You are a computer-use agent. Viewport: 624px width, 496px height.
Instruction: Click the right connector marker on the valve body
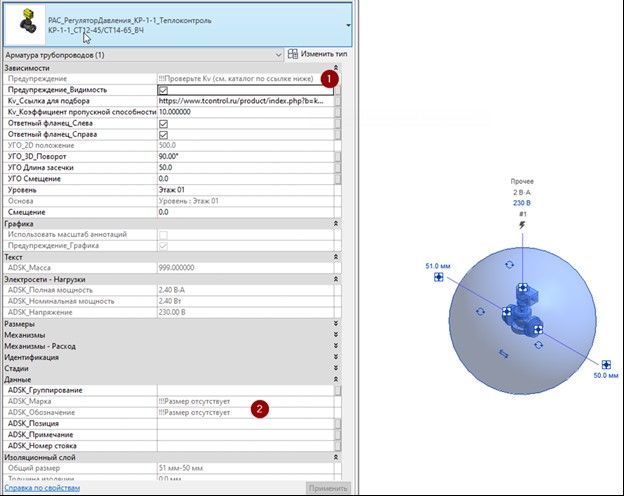click(x=538, y=329)
